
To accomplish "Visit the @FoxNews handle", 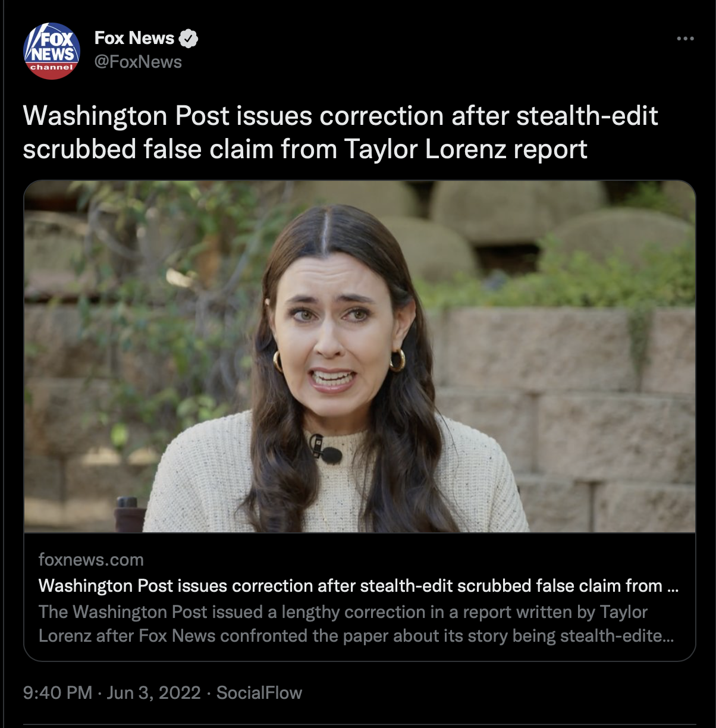I will tap(138, 62).
